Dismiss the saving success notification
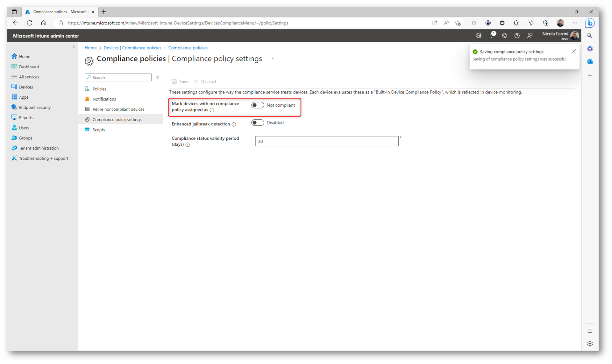Viewport: 612px width, 364px height. 573,52
